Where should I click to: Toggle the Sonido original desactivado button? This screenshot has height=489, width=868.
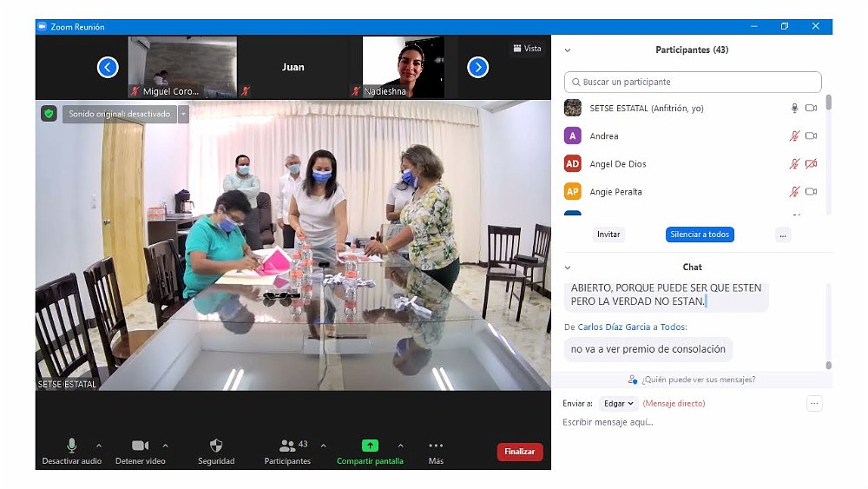click(120, 114)
